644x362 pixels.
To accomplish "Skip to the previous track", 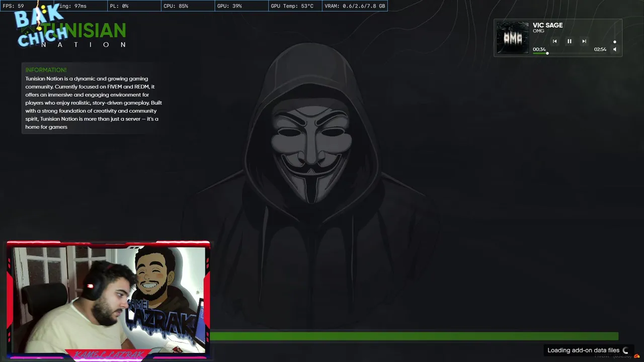I will pos(554,41).
